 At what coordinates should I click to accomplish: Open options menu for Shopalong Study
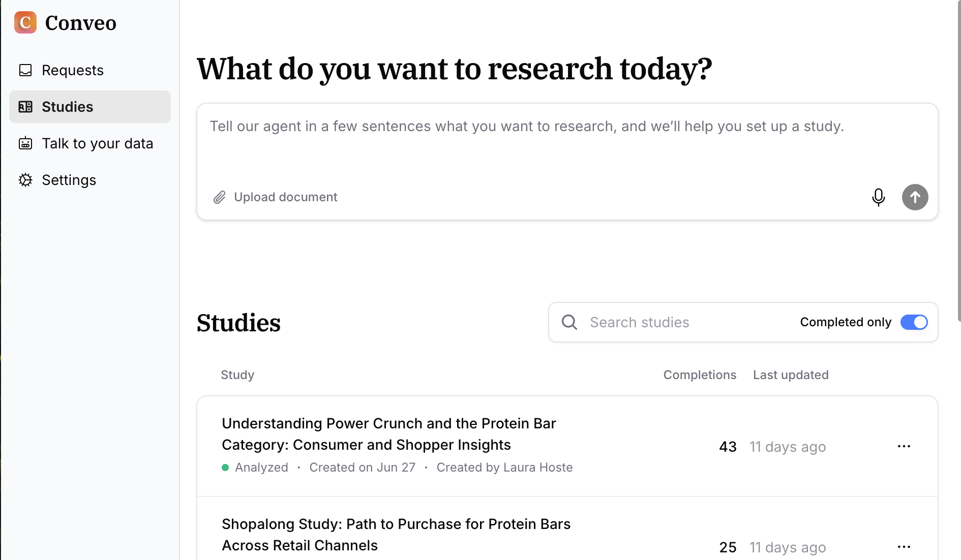tap(904, 547)
